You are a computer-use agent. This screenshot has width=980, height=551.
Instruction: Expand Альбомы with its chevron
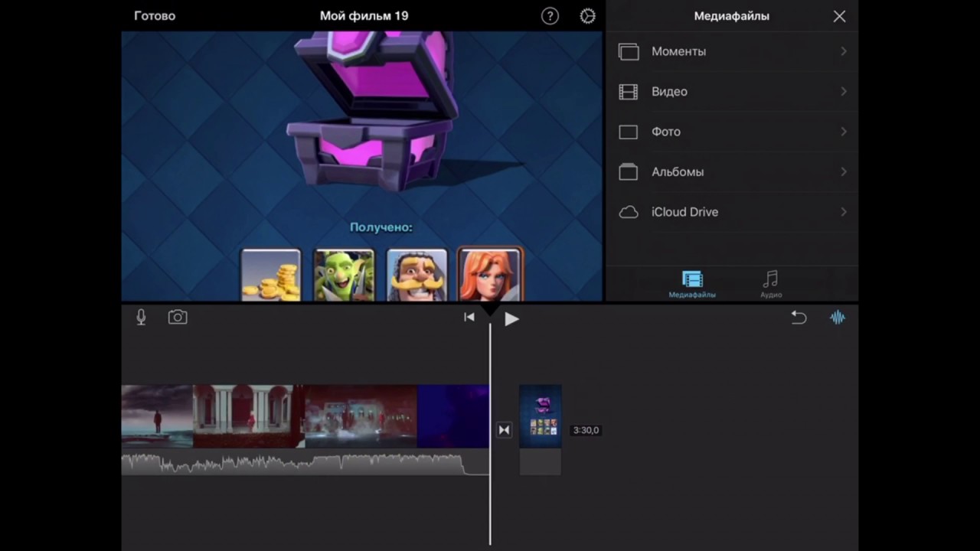[x=844, y=172]
